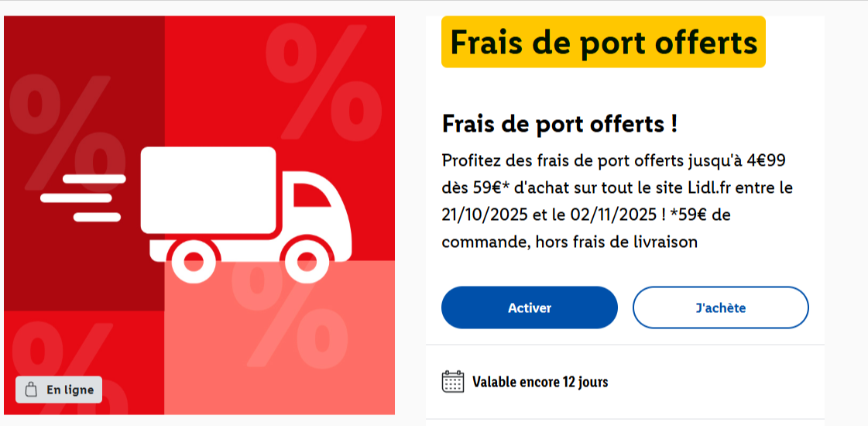Click the yellow Frais de port offerts banner
868x426 pixels.
[x=603, y=42]
